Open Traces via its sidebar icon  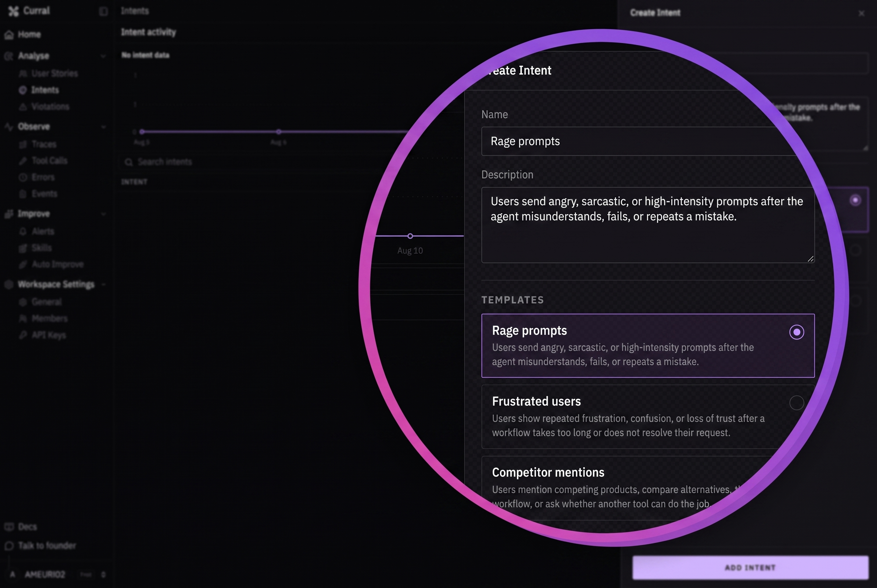pos(23,144)
